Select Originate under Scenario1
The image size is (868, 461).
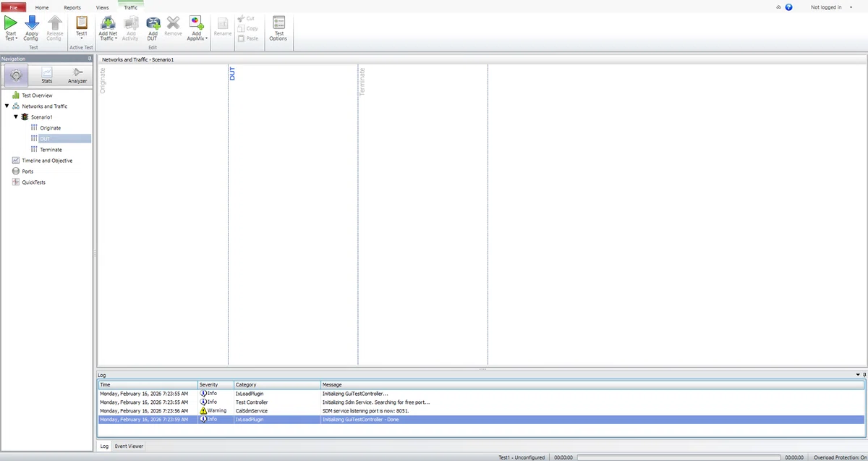51,127
